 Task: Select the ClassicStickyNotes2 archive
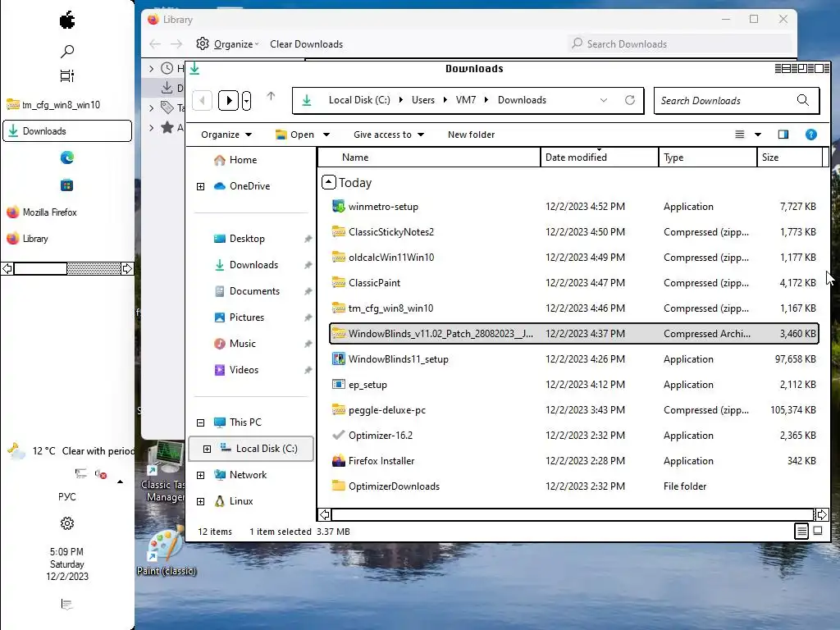pyautogui.click(x=574, y=232)
